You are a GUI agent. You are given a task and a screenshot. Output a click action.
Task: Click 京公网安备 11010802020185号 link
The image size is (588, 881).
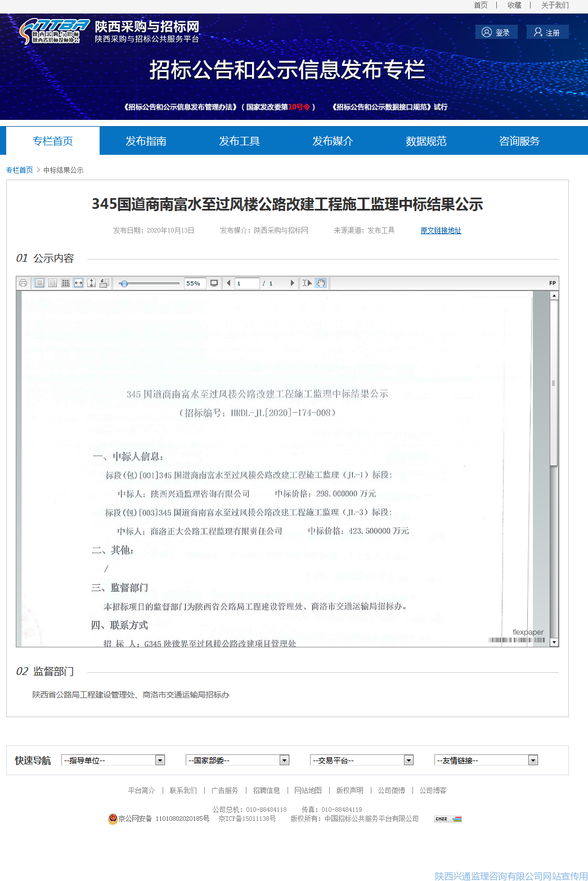pyautogui.click(x=164, y=819)
